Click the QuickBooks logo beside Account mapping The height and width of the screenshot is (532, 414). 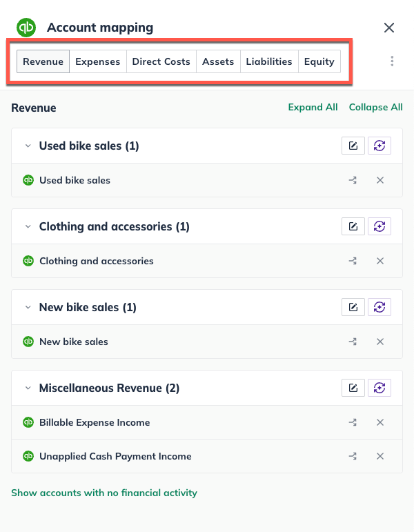click(26, 28)
